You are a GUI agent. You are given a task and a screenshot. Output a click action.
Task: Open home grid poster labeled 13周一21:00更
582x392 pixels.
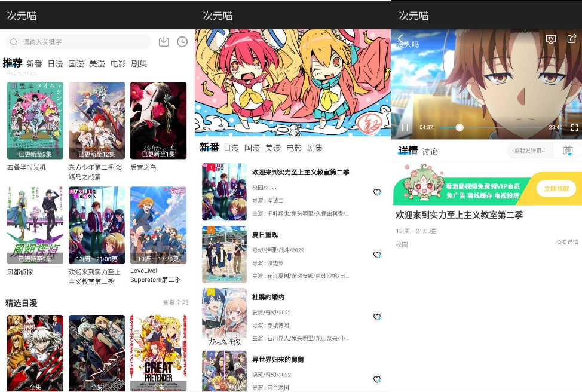pos(97,225)
